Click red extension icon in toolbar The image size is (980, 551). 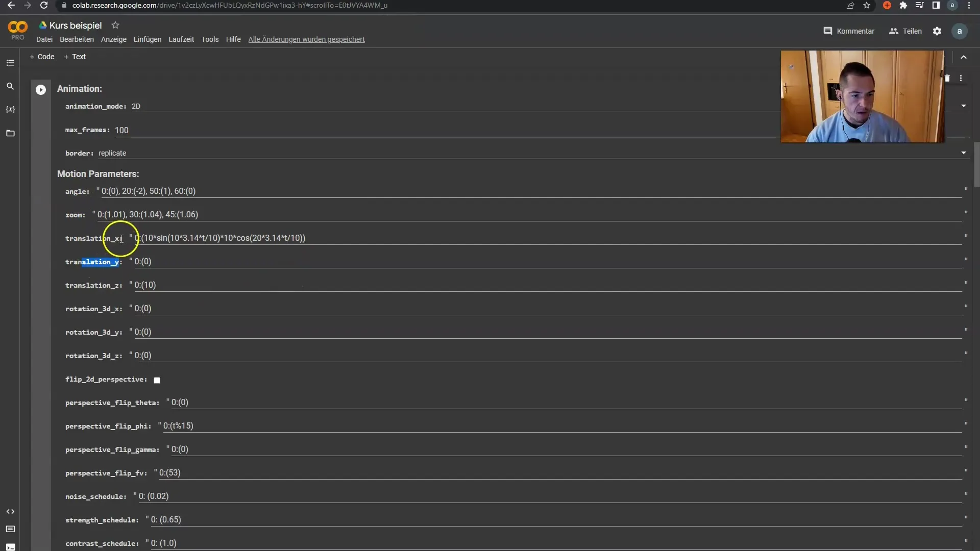click(x=887, y=5)
